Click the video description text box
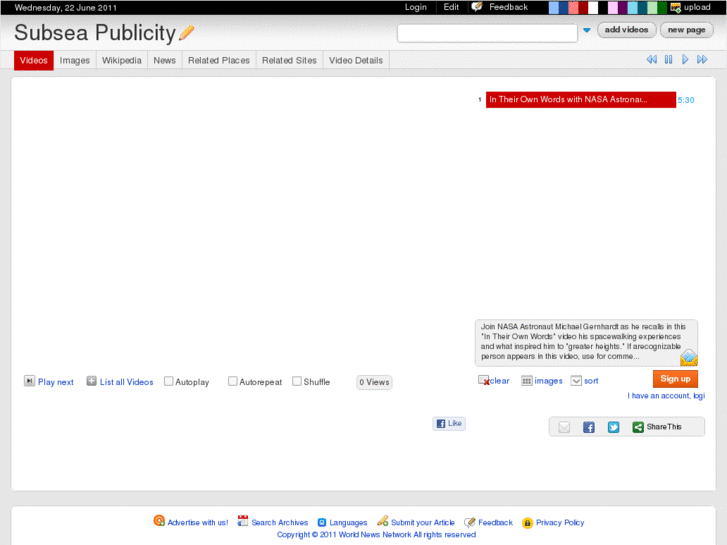The height and width of the screenshot is (545, 727). click(x=586, y=343)
